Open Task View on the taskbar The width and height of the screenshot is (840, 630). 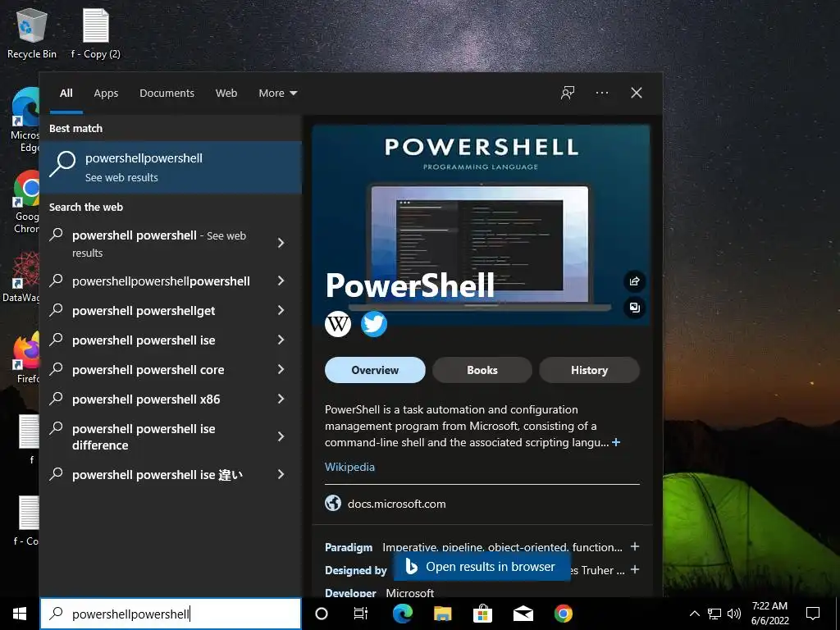(x=361, y=614)
